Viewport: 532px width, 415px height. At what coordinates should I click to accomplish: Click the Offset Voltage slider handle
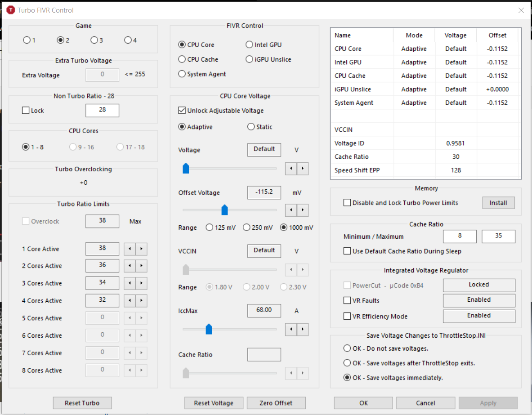coord(224,210)
